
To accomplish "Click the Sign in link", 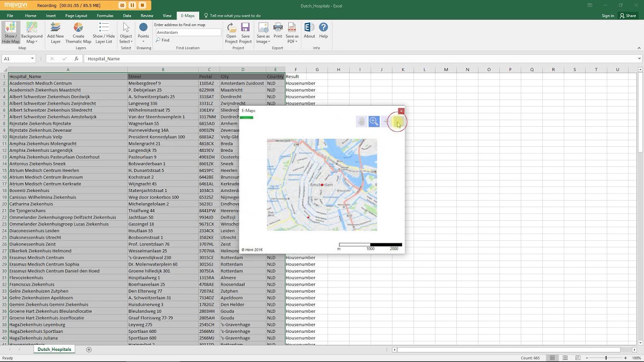I will (x=608, y=16).
